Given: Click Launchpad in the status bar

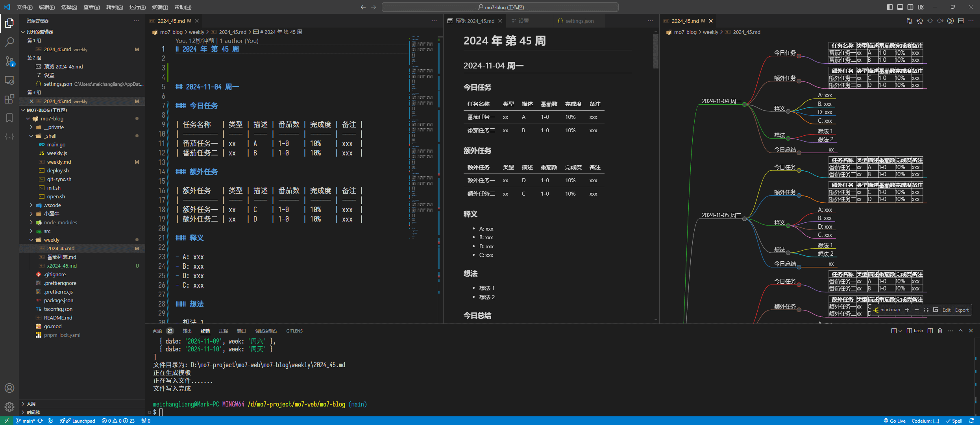Looking at the screenshot, I should click(78, 421).
